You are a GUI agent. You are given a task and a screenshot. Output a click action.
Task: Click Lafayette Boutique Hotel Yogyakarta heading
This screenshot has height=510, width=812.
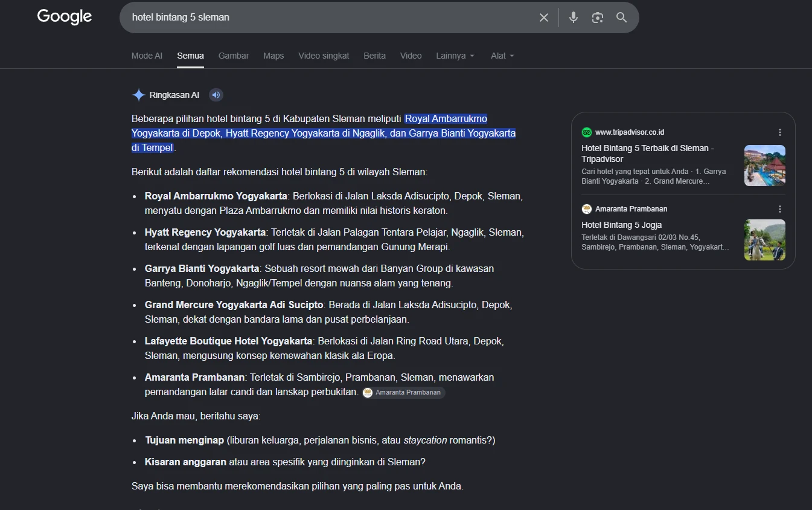[229, 341]
